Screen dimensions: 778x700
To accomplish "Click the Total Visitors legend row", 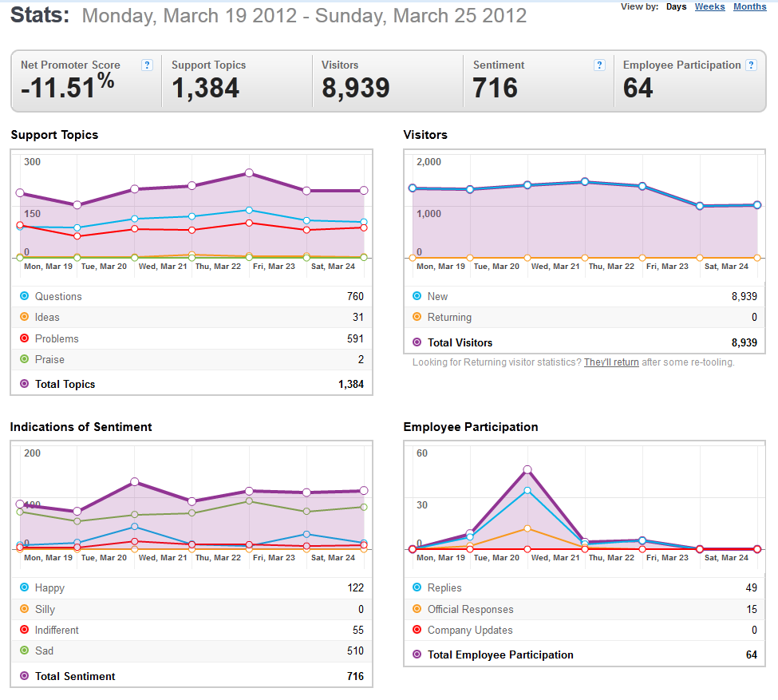I will [x=584, y=342].
